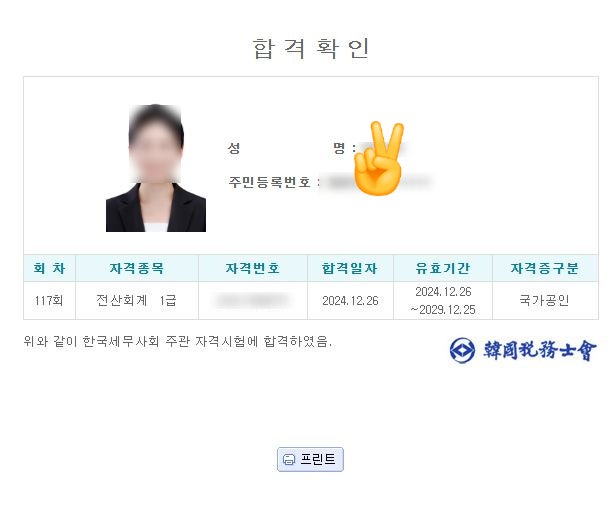Click the blurred qualification number cell
The height and width of the screenshot is (532, 616).
click(x=253, y=301)
